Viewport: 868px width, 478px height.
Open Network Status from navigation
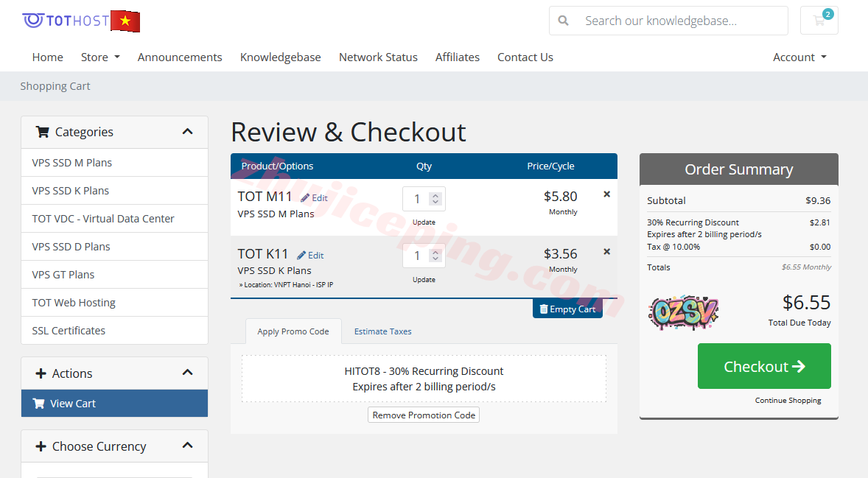point(378,57)
